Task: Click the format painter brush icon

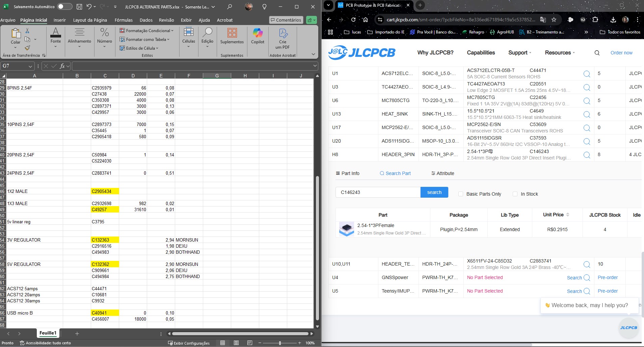Action: (x=27, y=48)
